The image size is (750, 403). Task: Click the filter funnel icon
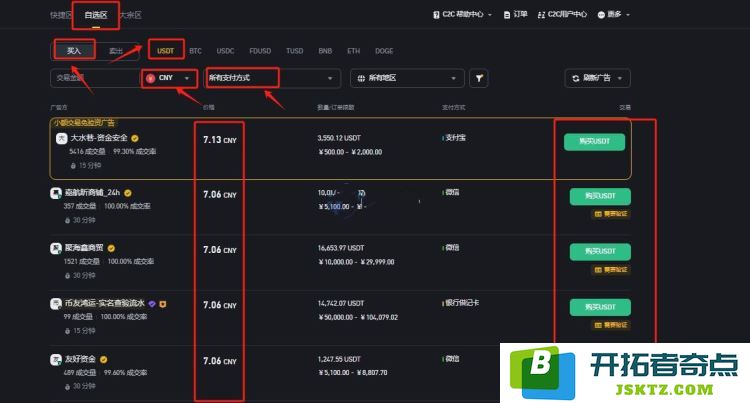(x=479, y=78)
